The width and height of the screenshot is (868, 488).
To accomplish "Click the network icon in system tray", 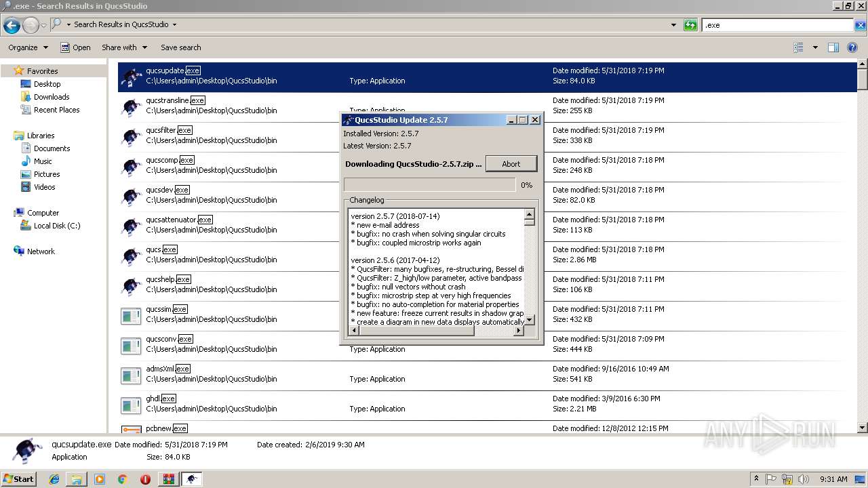I will pos(787,479).
